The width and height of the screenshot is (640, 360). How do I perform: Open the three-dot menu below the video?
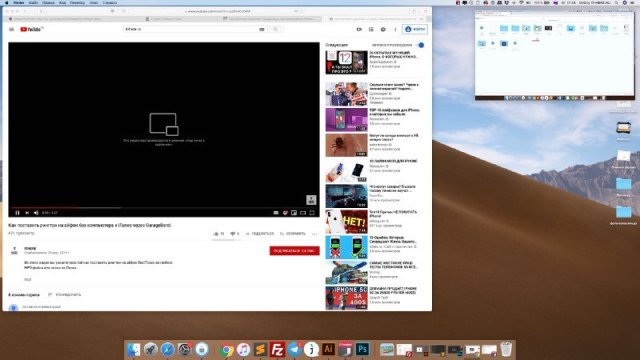(314, 234)
